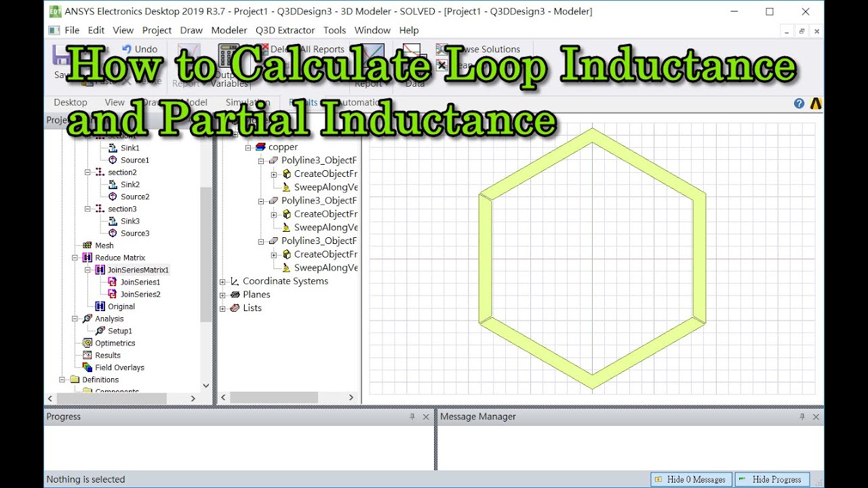Pin the Message Manager panel

[x=802, y=417]
